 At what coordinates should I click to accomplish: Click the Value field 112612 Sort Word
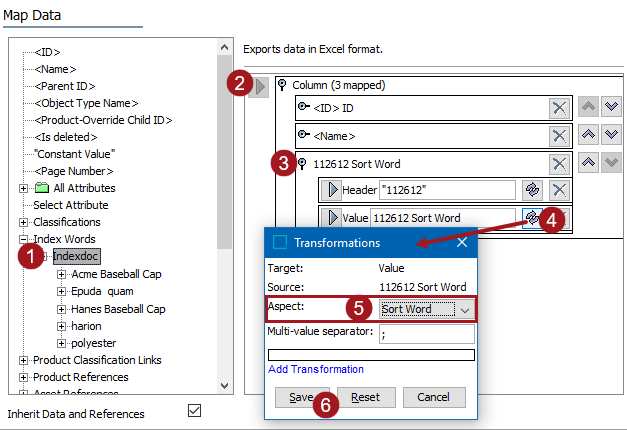coord(443,218)
